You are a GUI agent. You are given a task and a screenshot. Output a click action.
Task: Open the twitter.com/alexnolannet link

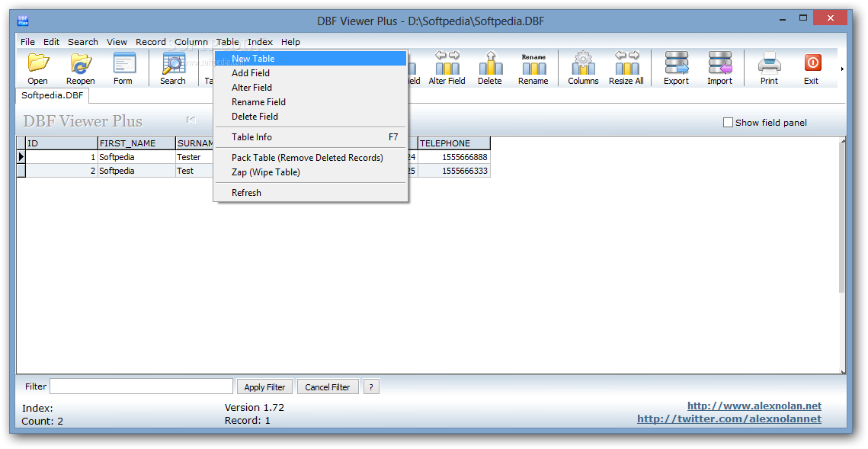pos(729,419)
